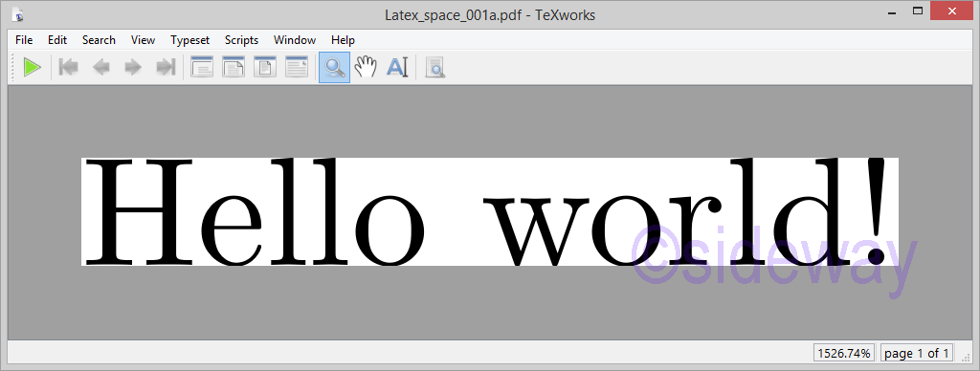This screenshot has height=371, width=980.
Task: Click the next page arrow
Action: pyautogui.click(x=133, y=67)
